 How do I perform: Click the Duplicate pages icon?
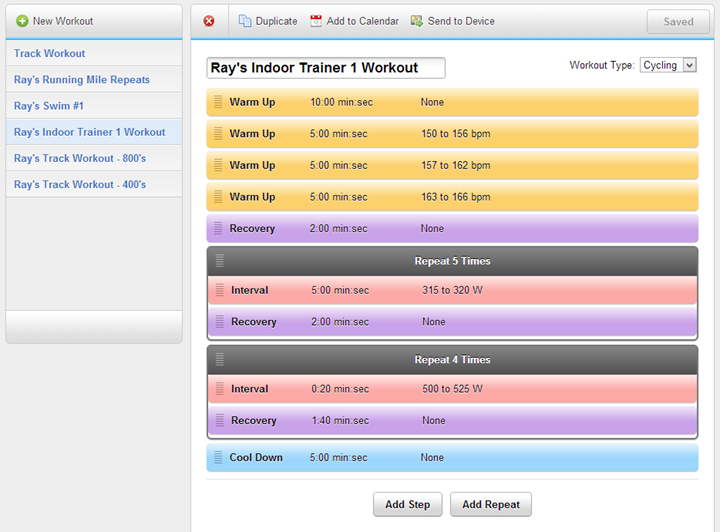[245, 21]
